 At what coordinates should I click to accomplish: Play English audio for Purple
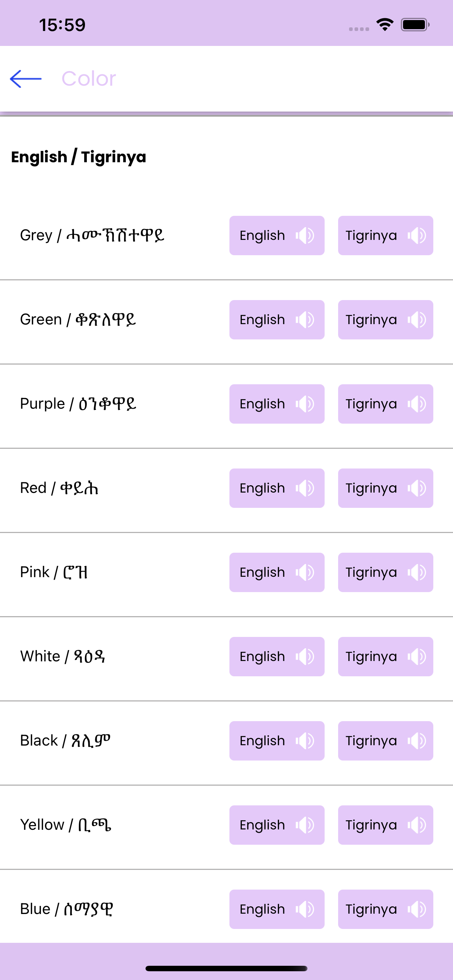[x=277, y=404]
